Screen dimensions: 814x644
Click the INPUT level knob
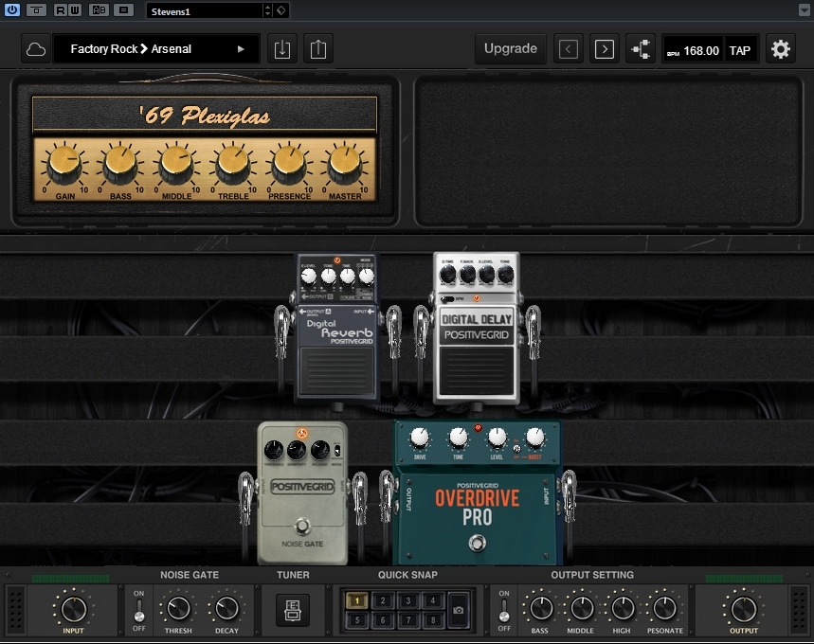point(74,609)
